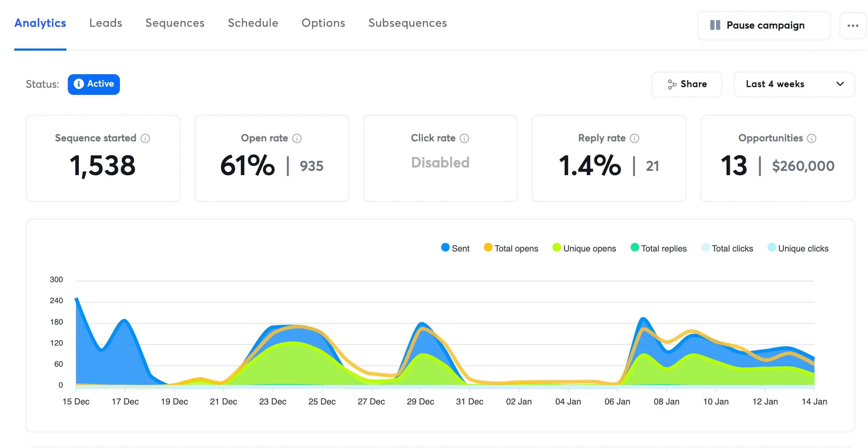
Task: Click the Reply rate info icon
Action: click(x=635, y=138)
